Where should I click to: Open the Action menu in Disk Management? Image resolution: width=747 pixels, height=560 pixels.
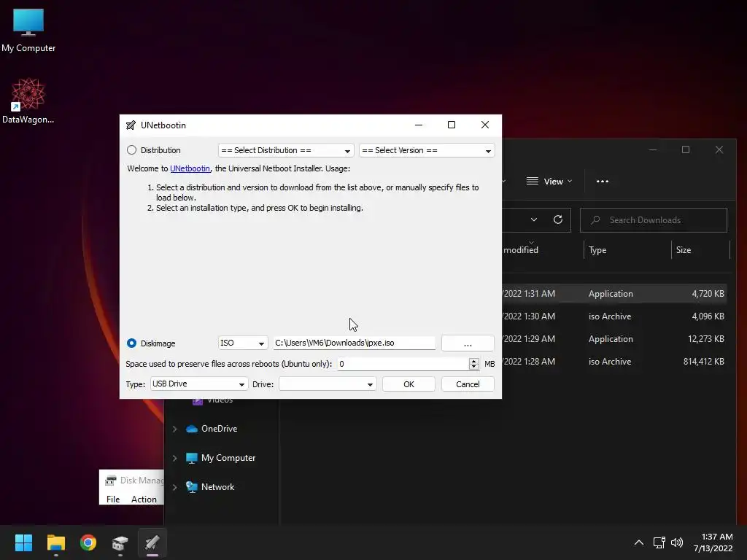pyautogui.click(x=144, y=499)
